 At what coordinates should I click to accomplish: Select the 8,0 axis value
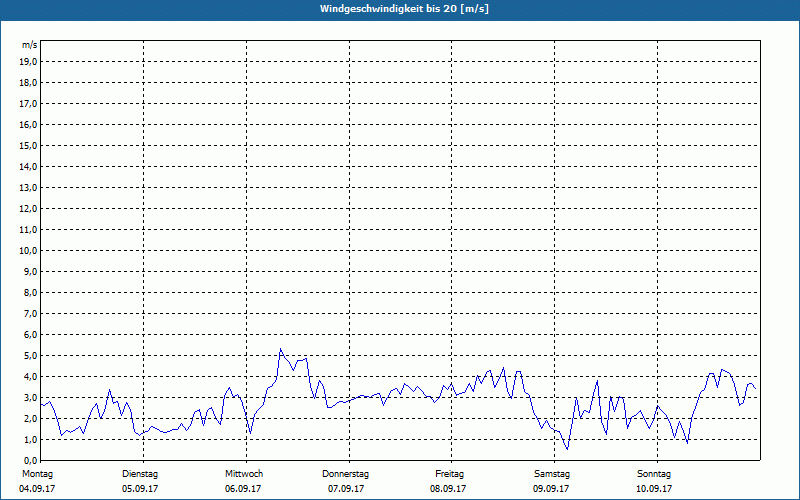click(31, 292)
